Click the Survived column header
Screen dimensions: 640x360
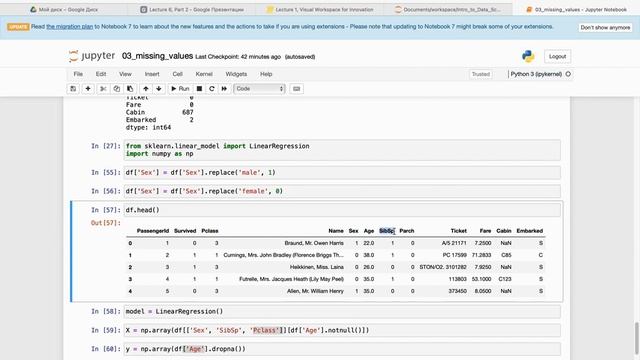tap(185, 231)
